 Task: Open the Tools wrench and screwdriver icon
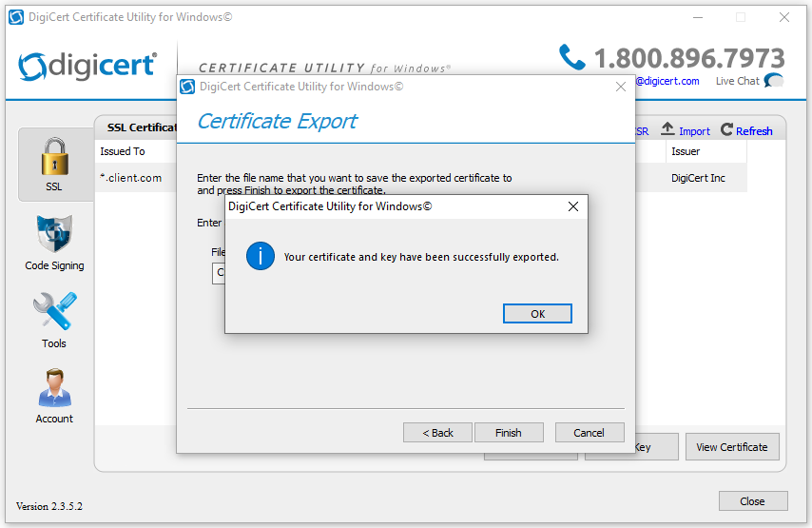pos(54,311)
